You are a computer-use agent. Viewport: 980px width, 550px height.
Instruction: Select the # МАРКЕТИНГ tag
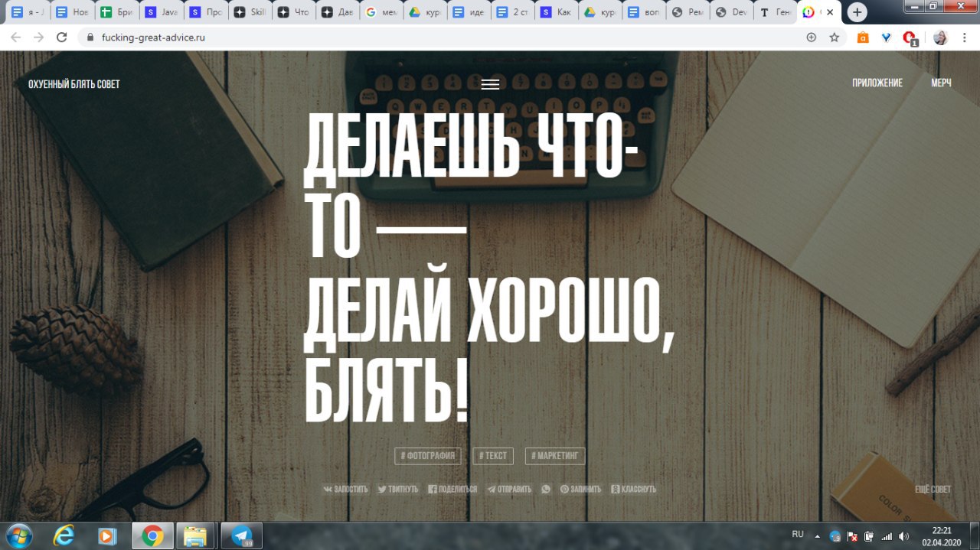pyautogui.click(x=555, y=456)
